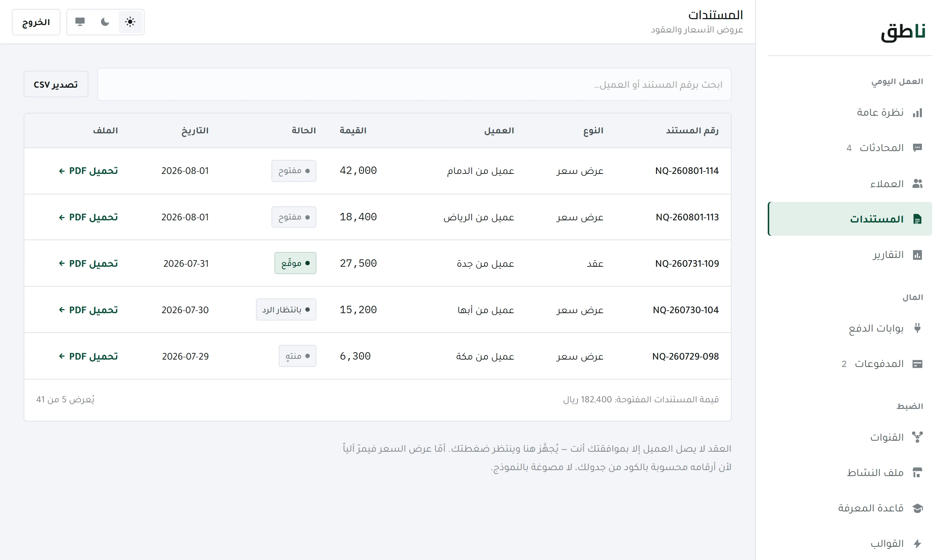Click the النوع column header
Screen dimensions: 944x560
593,130
